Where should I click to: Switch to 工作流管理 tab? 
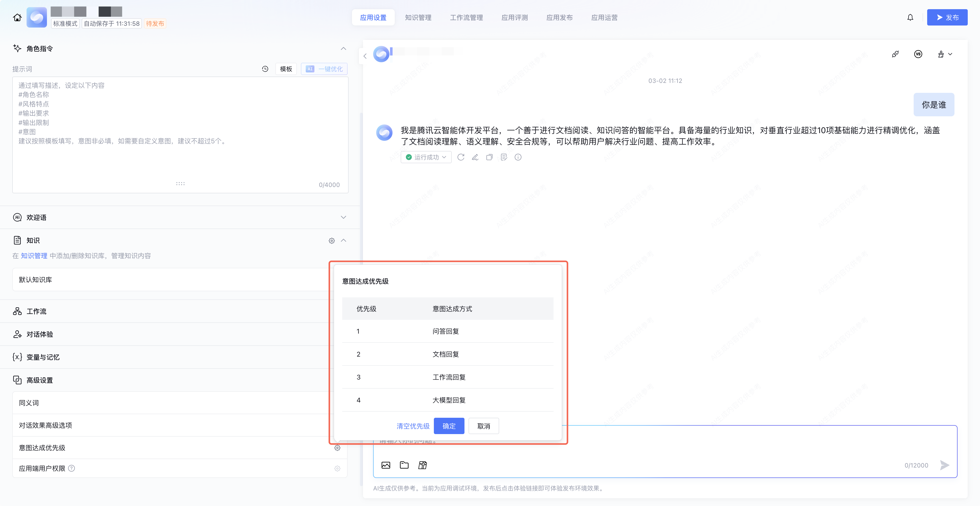(x=466, y=18)
